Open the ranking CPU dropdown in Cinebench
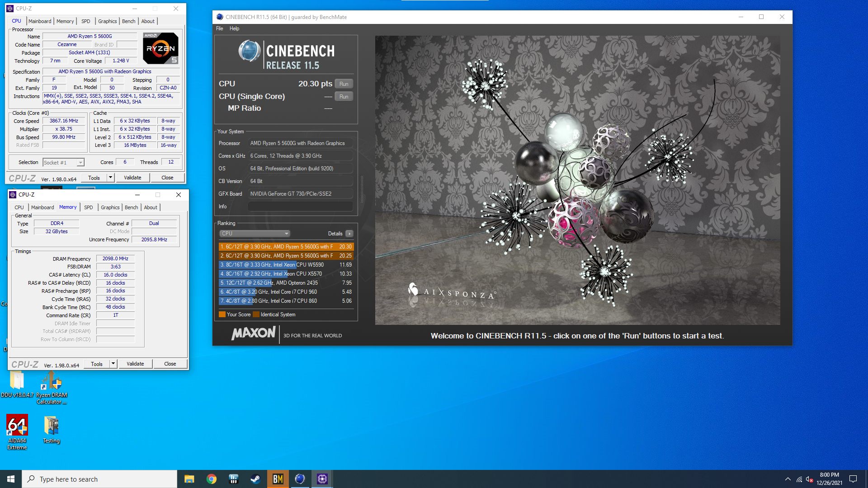The height and width of the screenshot is (488, 868). click(x=255, y=234)
